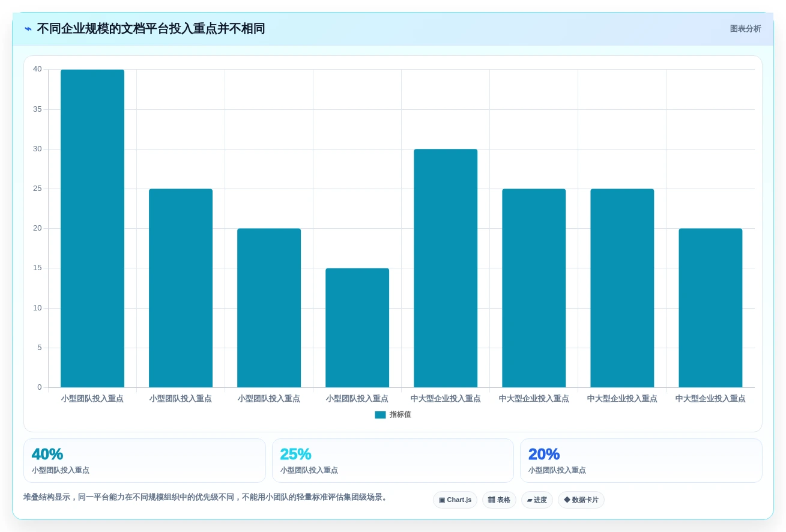
Task: Click the x-axis label under the 15 bar
Action: (x=357, y=399)
